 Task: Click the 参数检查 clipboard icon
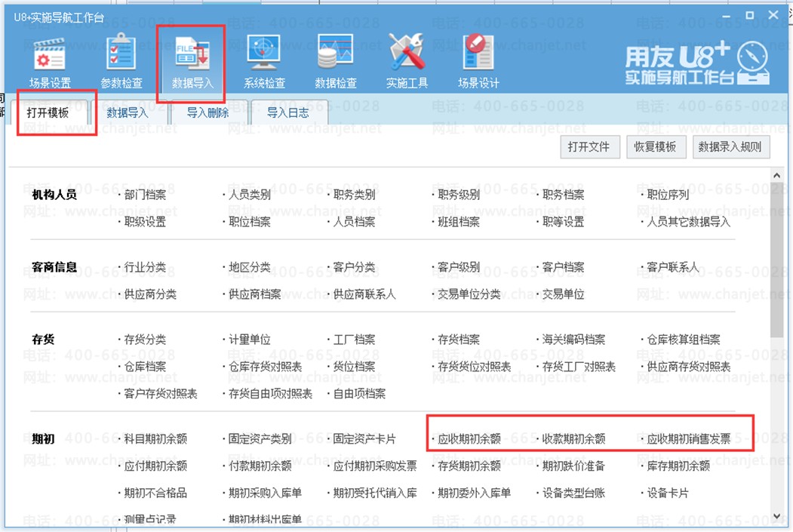[121, 51]
